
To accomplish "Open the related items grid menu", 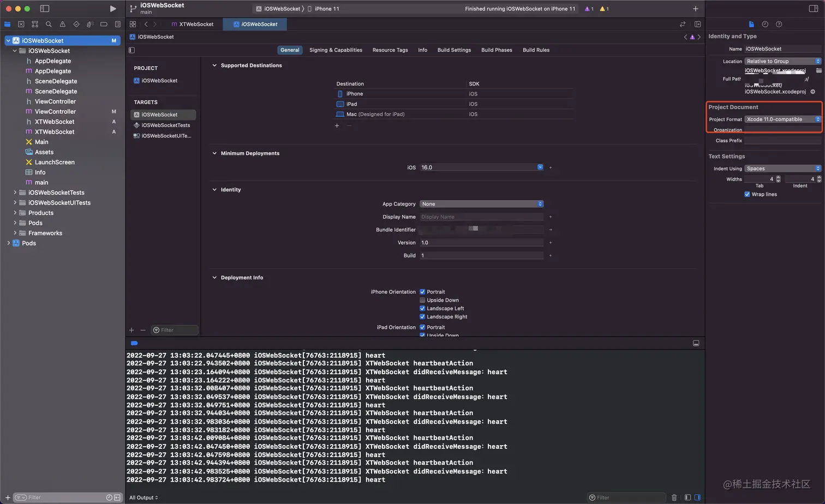I will pyautogui.click(x=133, y=24).
